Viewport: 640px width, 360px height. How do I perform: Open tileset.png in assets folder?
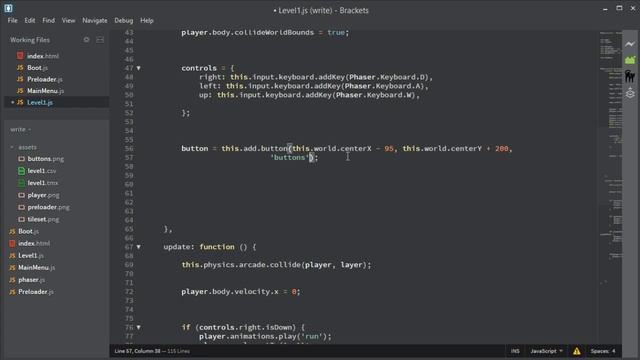[43, 219]
